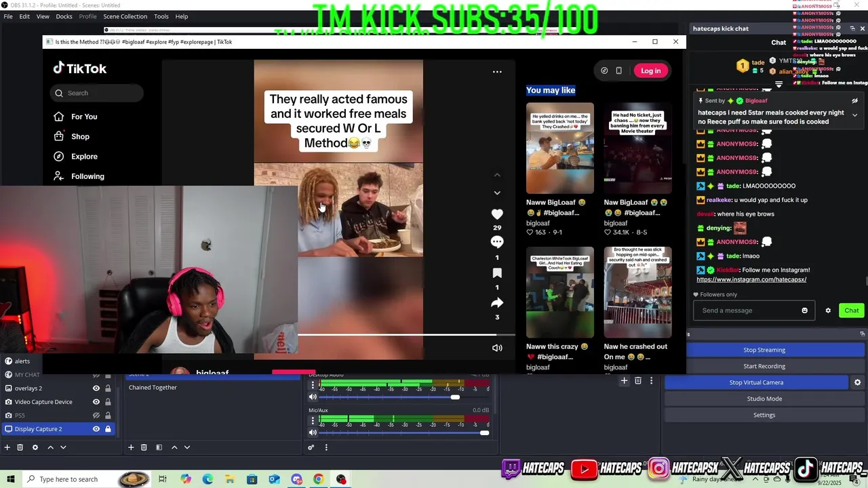Open the Docks menu in OBS
Image resolution: width=868 pixels, height=488 pixels.
click(x=64, y=16)
